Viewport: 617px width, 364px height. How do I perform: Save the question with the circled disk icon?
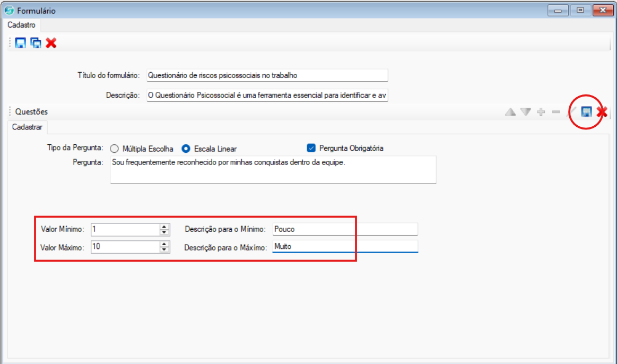pyautogui.click(x=586, y=112)
